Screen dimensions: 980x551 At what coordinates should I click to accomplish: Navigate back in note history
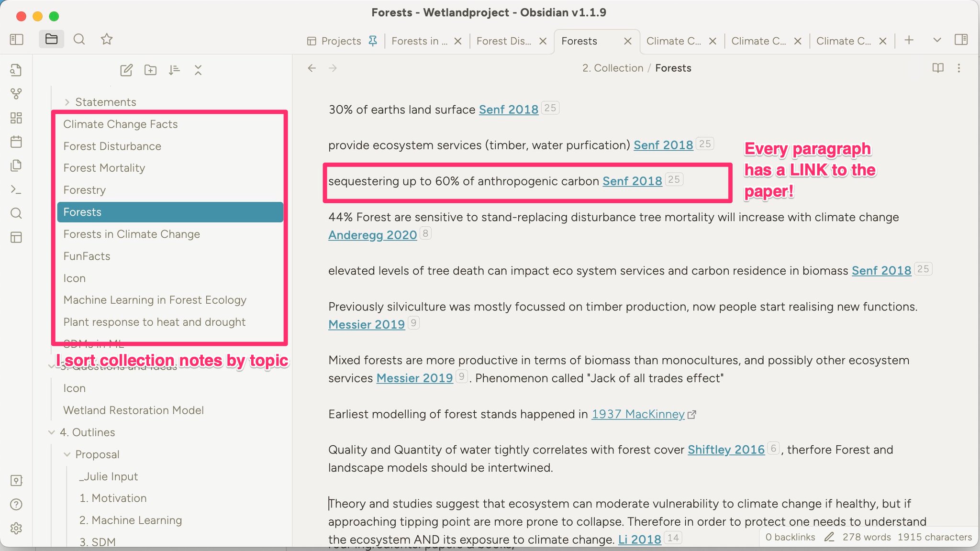coord(312,68)
